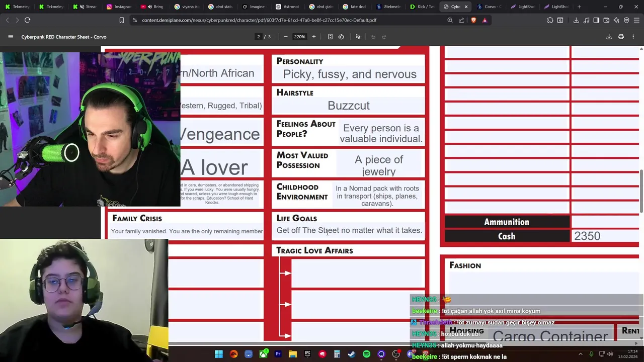The image size is (644, 362).
Task: Click the redo icon in PDF toolbar
Action: pyautogui.click(x=384, y=37)
